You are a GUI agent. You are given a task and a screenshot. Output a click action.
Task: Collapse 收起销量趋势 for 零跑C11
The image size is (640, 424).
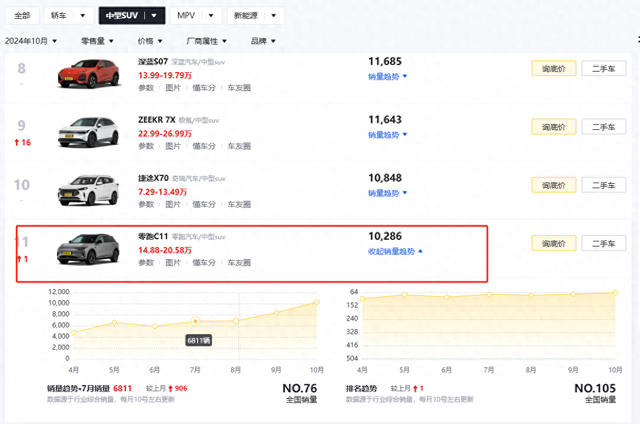coord(395,251)
